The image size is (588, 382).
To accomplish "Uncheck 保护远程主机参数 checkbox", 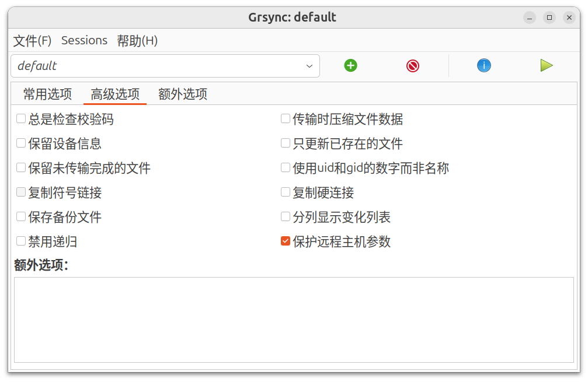I will coord(286,241).
